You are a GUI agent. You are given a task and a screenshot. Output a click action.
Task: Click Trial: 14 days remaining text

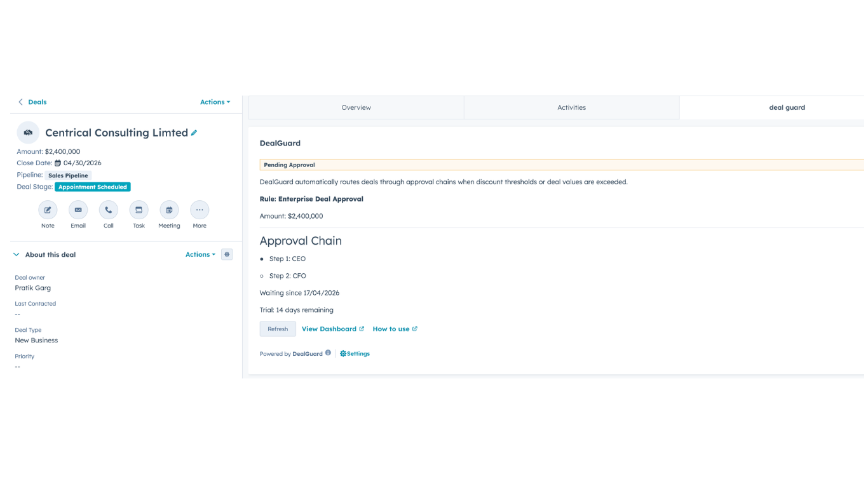(x=296, y=310)
